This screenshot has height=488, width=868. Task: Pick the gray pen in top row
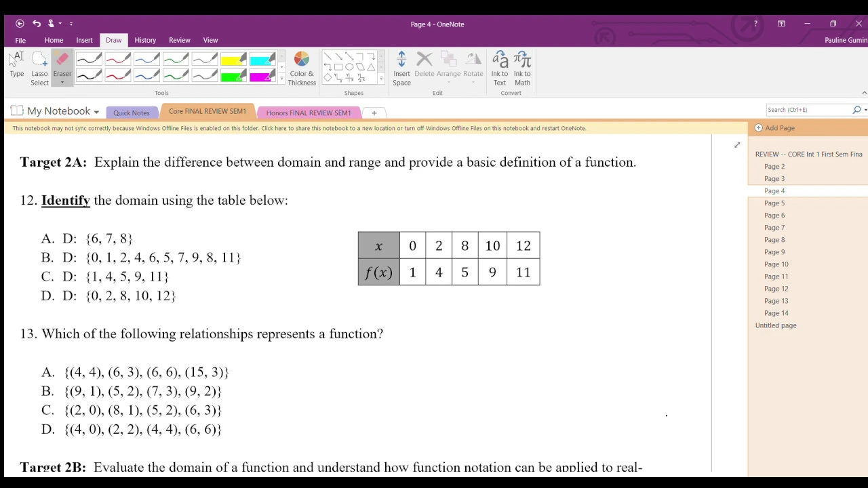click(x=204, y=60)
